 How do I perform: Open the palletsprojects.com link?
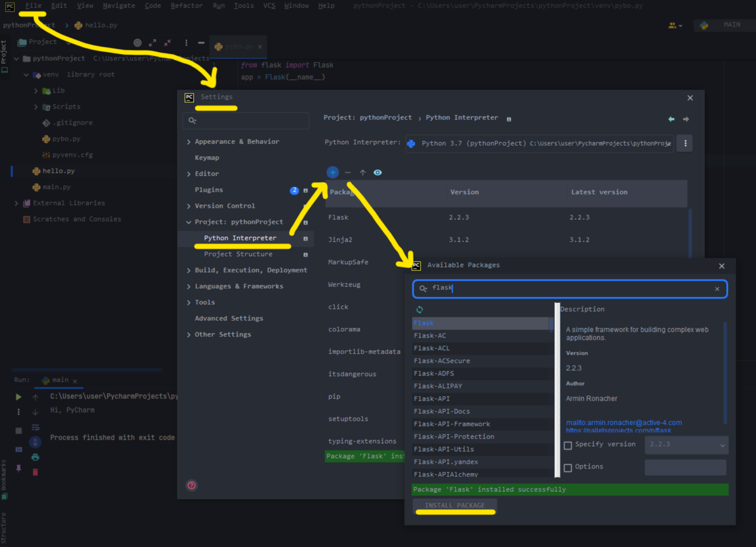pos(618,430)
